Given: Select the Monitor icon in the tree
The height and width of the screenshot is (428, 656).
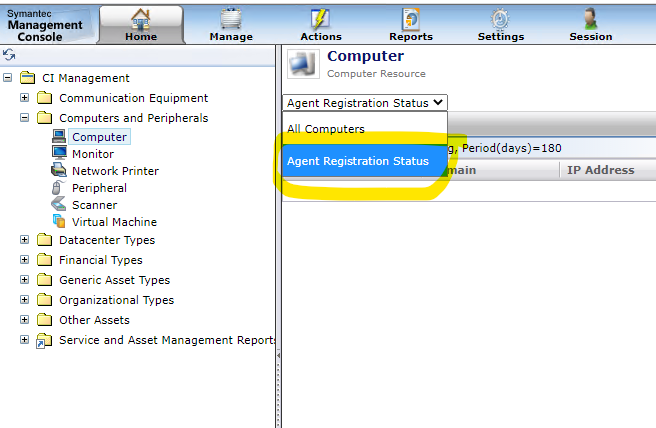Looking at the screenshot, I should 59,154.
